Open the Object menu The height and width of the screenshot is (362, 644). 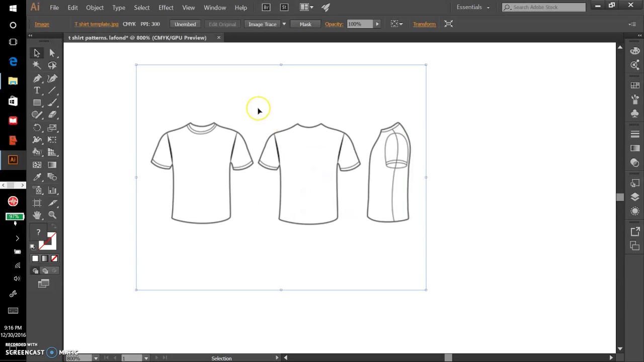point(95,8)
